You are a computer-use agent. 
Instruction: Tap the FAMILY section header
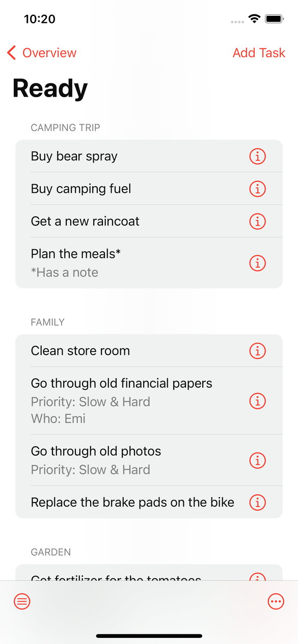(x=47, y=322)
